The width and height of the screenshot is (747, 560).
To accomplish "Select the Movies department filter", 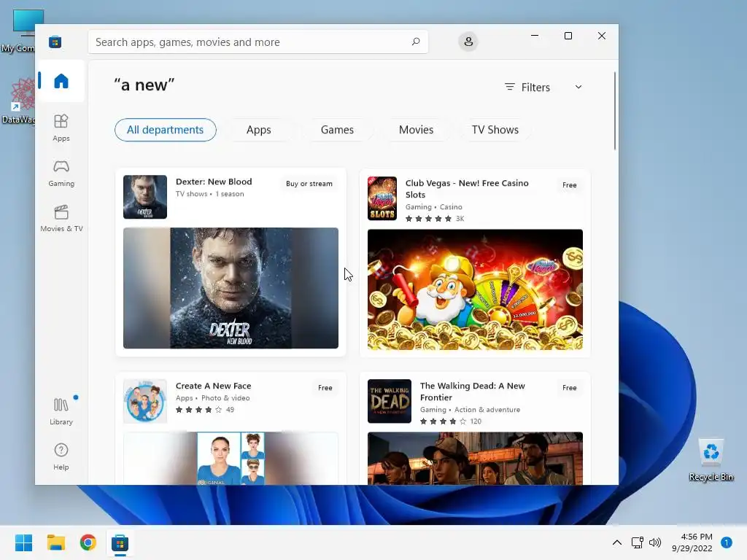I will click(416, 130).
